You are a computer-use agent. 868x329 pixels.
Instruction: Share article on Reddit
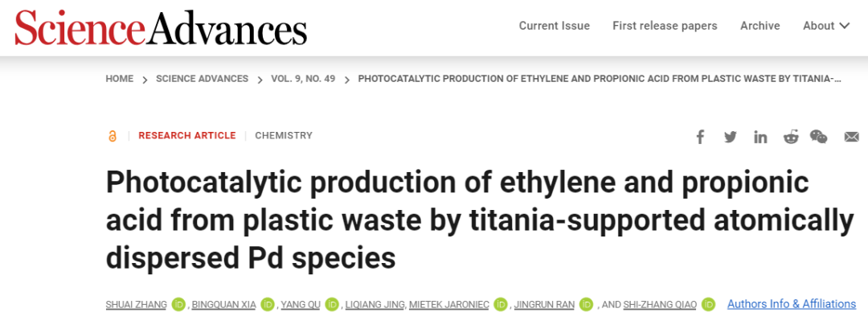coord(791,137)
